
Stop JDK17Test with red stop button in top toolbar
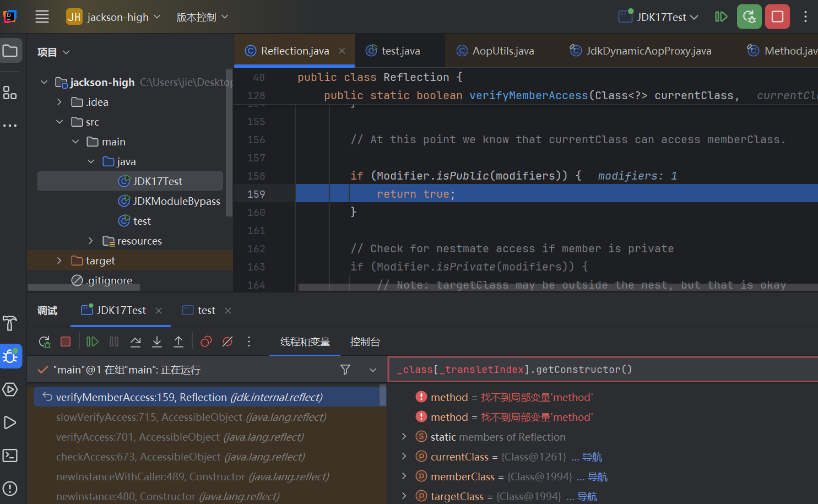point(778,17)
